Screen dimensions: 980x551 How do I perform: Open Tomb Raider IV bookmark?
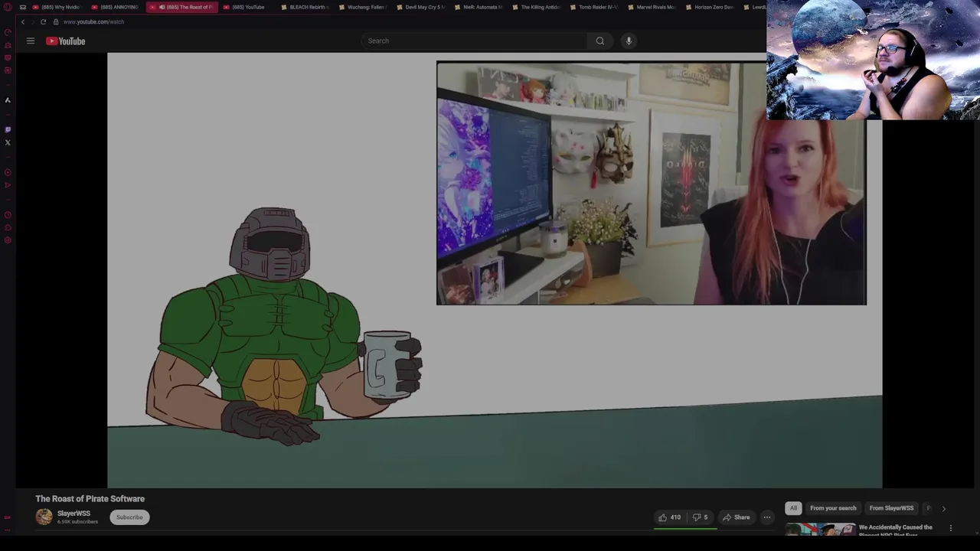point(594,7)
